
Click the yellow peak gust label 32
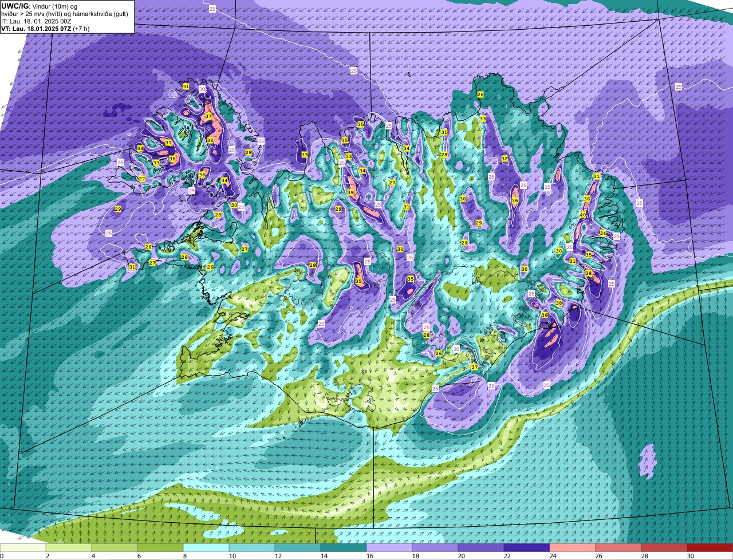pyautogui.click(x=505, y=159)
